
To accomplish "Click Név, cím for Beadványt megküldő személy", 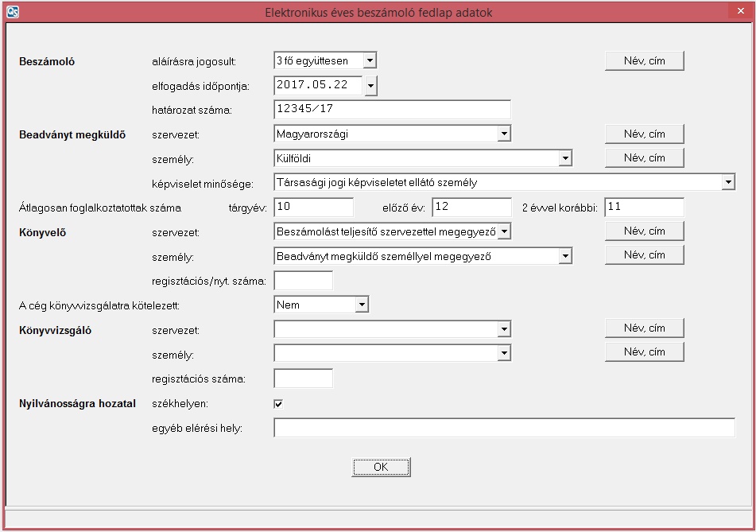I will 644,157.
